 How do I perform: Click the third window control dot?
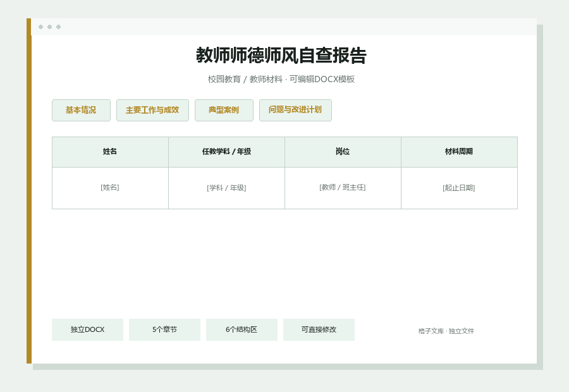pyautogui.click(x=58, y=27)
